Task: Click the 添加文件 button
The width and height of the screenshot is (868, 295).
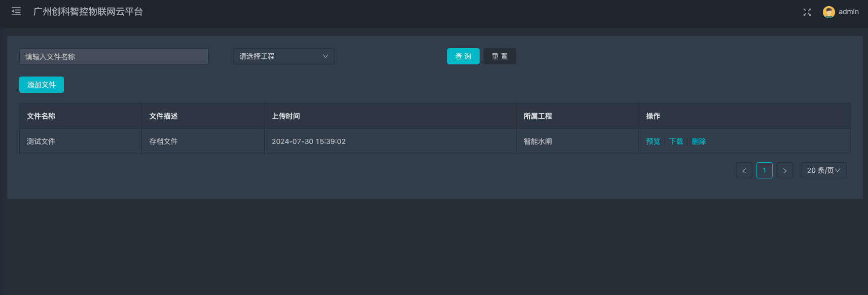Action: [x=42, y=85]
